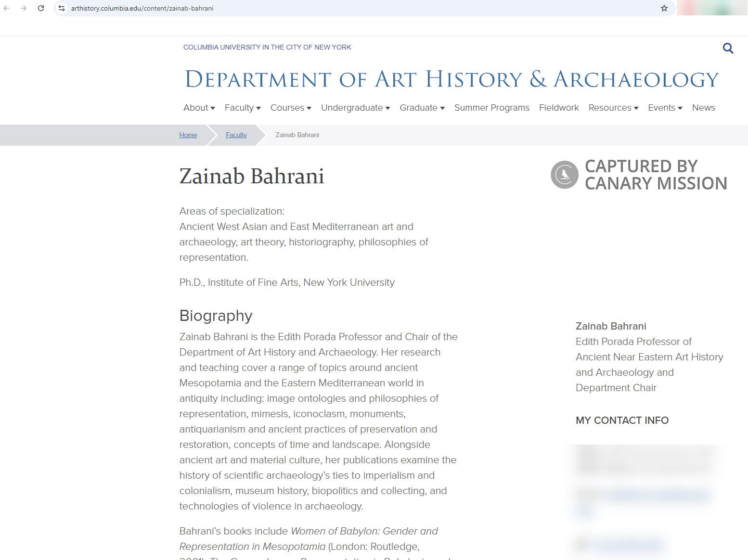Open site permissions icon in address bar
This screenshot has height=560, width=748.
click(x=61, y=8)
